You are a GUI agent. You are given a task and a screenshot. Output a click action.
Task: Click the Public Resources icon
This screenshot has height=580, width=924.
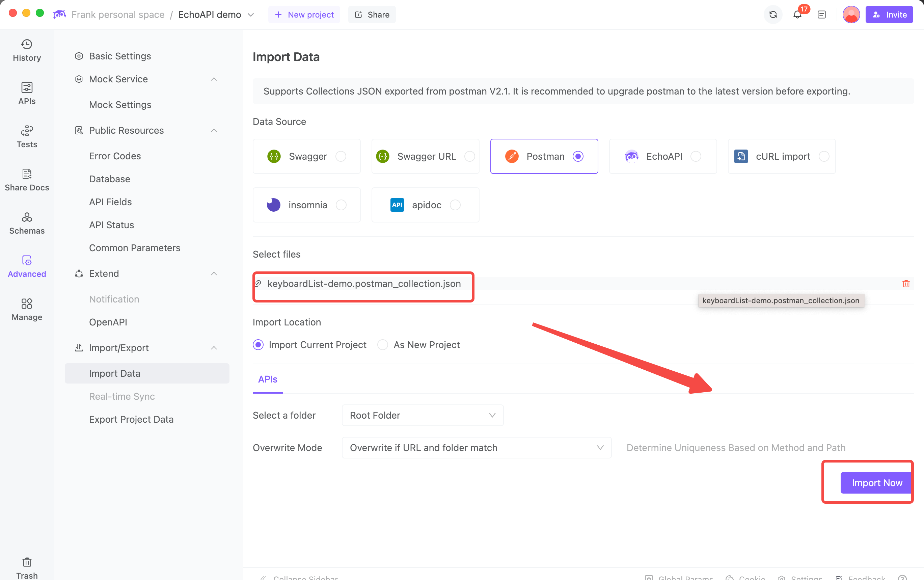point(79,130)
